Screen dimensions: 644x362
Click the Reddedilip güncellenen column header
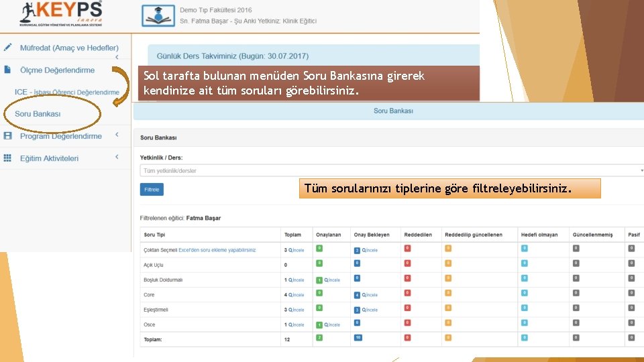tap(474, 235)
